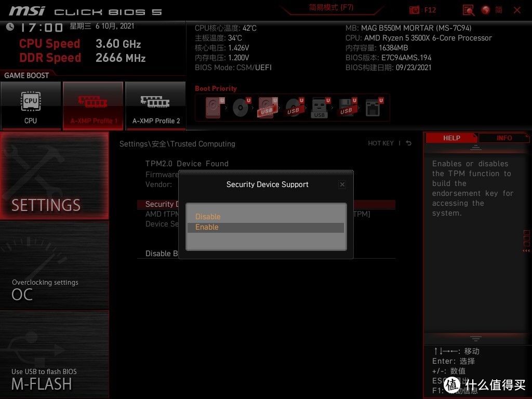Viewport: 532px width, 399px height.
Task: Click the screenshot camera icon (F12)
Action: click(x=414, y=9)
